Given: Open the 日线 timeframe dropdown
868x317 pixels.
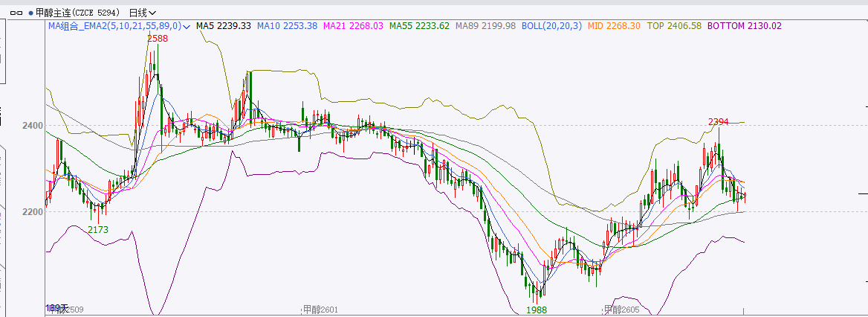Looking at the screenshot, I should 142,13.
